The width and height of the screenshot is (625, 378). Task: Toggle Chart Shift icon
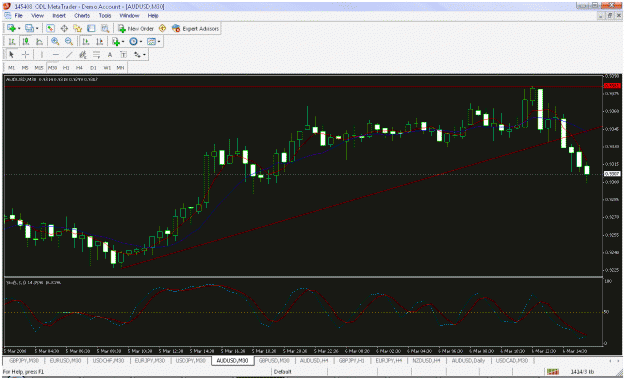pyautogui.click(x=99, y=41)
